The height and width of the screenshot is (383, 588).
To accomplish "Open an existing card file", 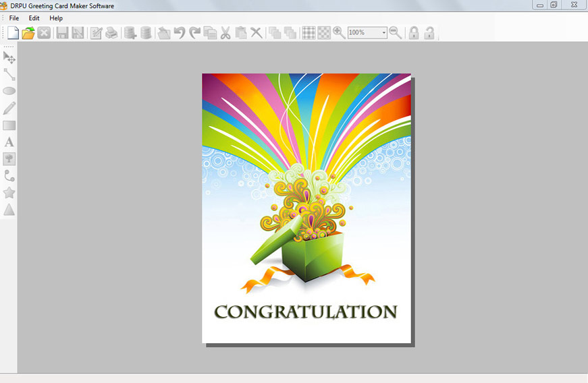I will [28, 33].
